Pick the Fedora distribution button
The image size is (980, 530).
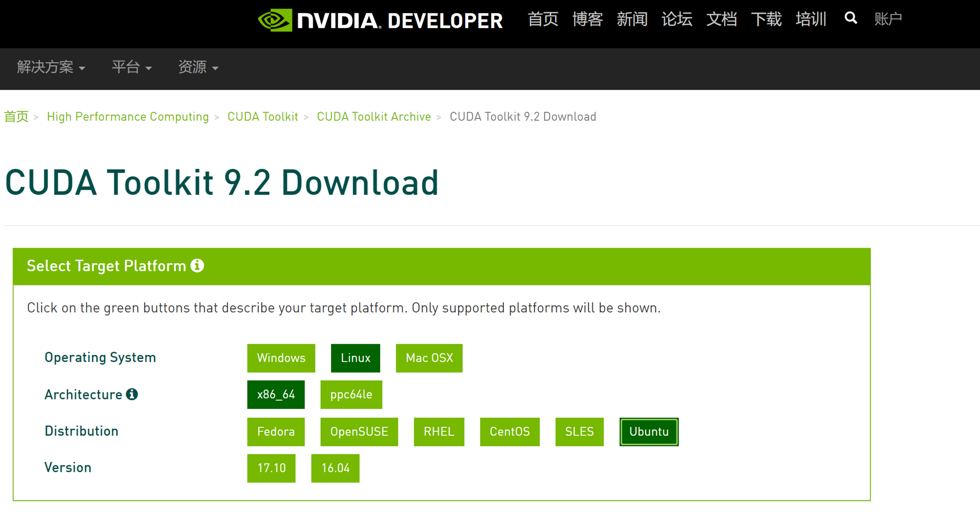pos(275,431)
